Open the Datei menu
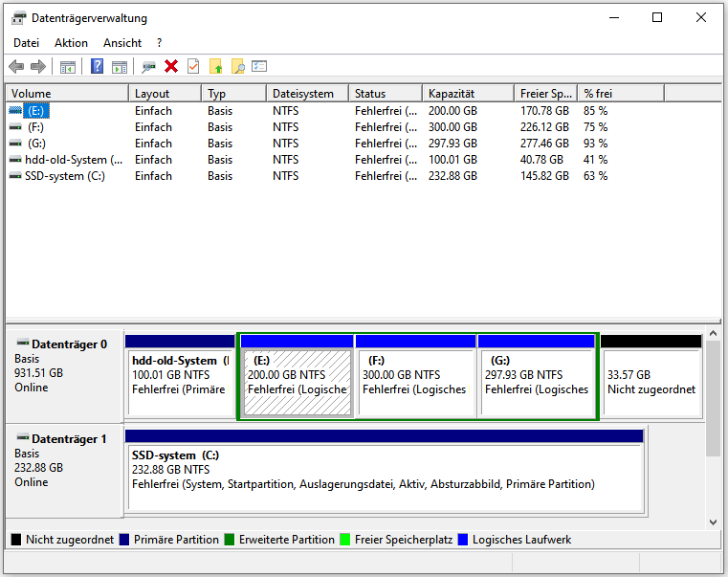728x577 pixels. 26,43
